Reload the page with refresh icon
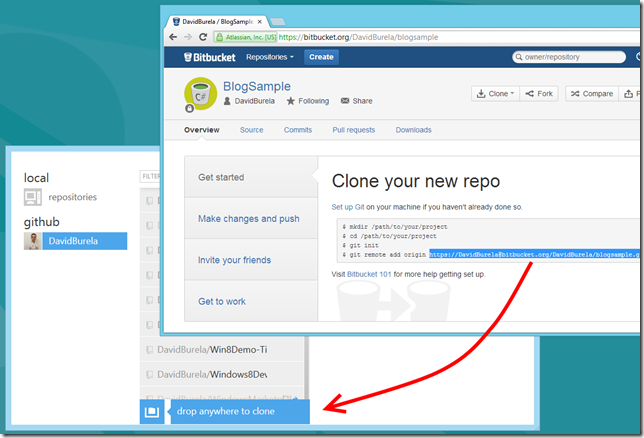 click(x=203, y=37)
